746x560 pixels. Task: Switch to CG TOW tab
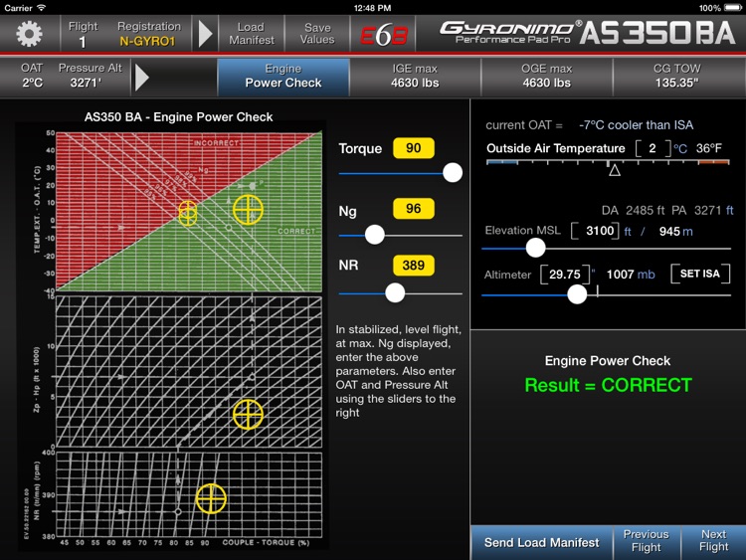tap(677, 77)
